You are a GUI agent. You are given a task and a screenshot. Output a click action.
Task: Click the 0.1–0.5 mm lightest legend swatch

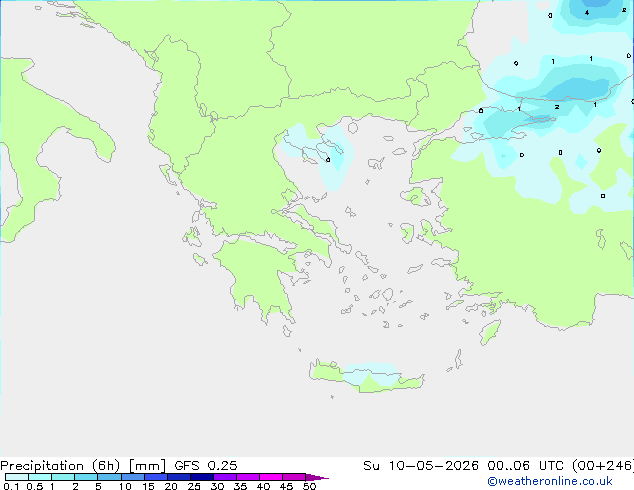click(17, 477)
